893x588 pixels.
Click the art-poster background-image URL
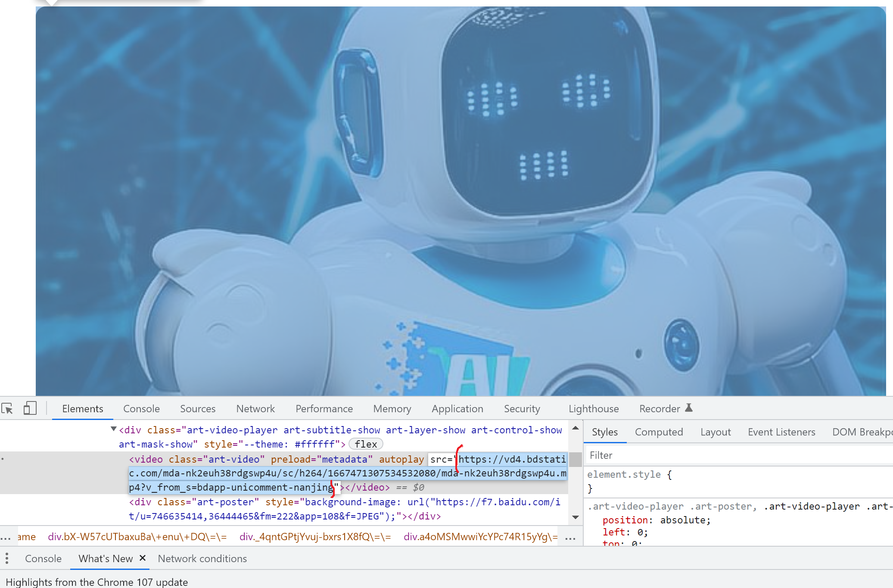[x=345, y=509]
